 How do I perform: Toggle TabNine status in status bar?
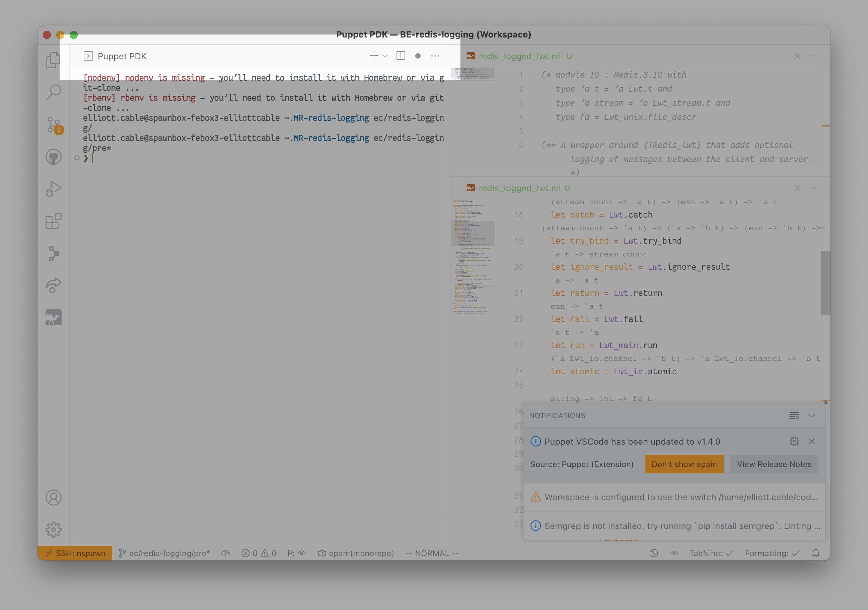pos(711,553)
